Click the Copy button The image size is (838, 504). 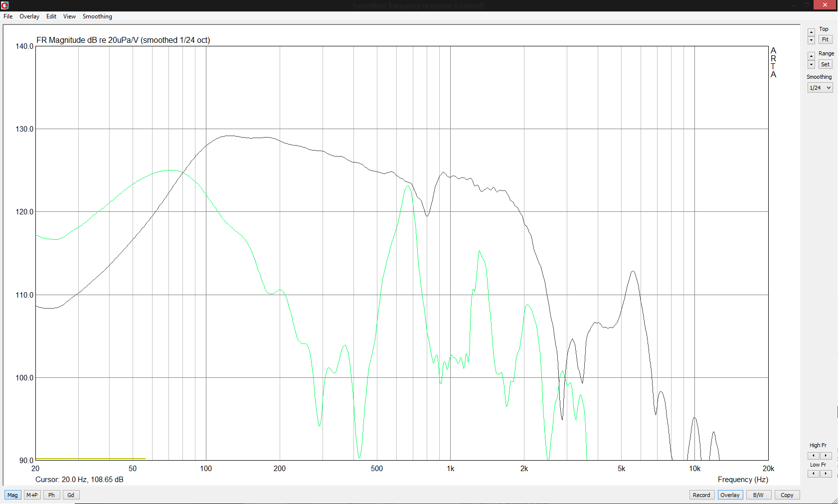(787, 495)
